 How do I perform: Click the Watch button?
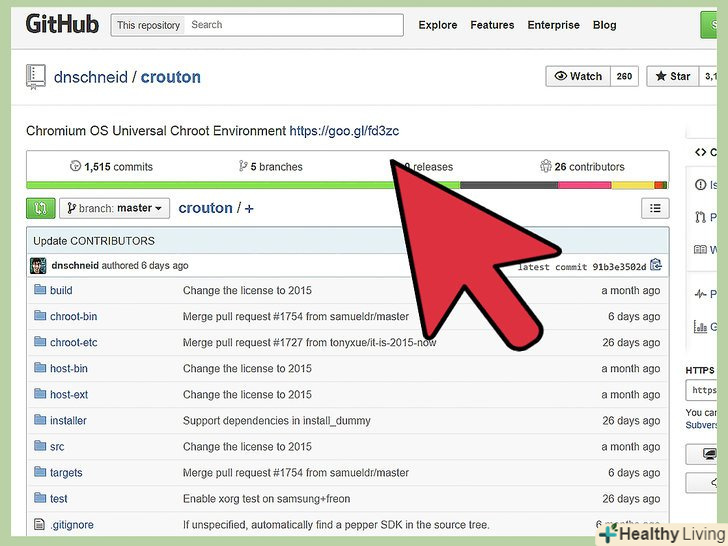point(578,76)
